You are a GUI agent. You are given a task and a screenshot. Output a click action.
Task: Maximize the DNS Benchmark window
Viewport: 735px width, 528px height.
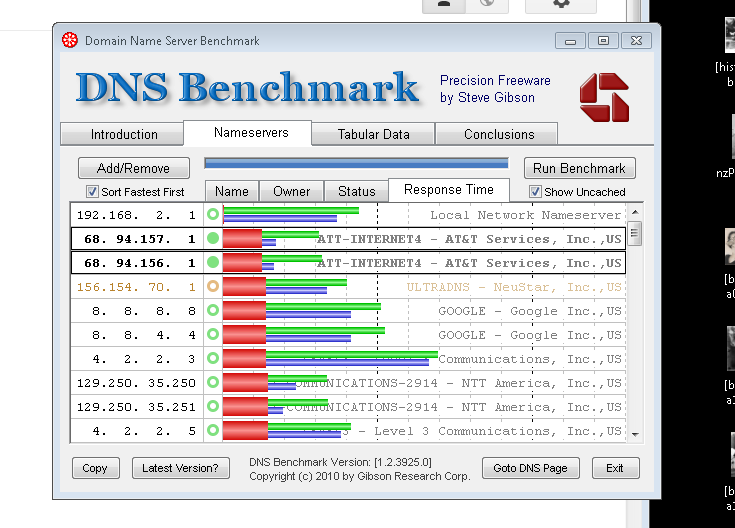coord(603,41)
